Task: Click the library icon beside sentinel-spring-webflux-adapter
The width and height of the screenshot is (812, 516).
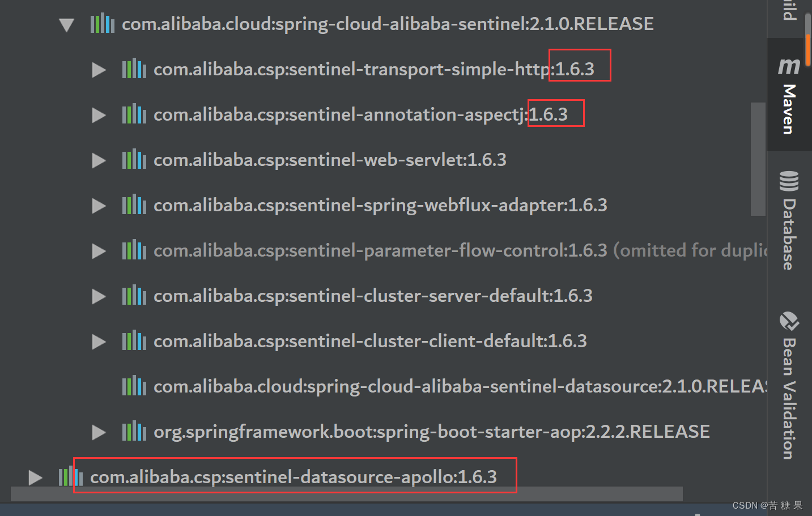Action: [134, 204]
